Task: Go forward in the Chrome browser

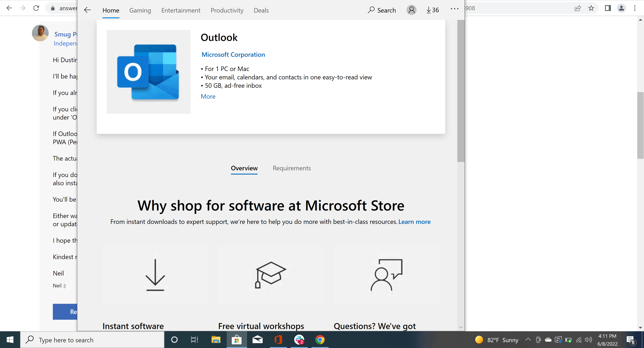Action: pos(23,8)
